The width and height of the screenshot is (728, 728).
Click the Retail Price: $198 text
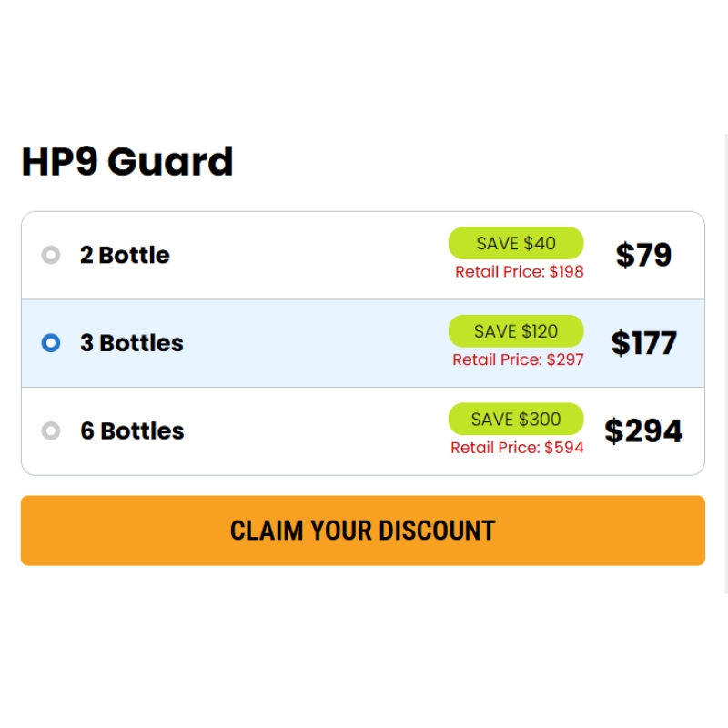coord(519,271)
